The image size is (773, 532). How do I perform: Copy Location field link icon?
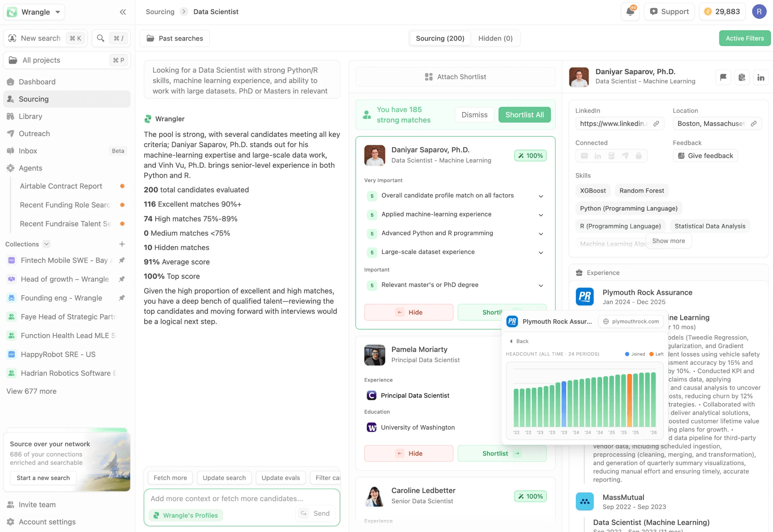click(754, 124)
